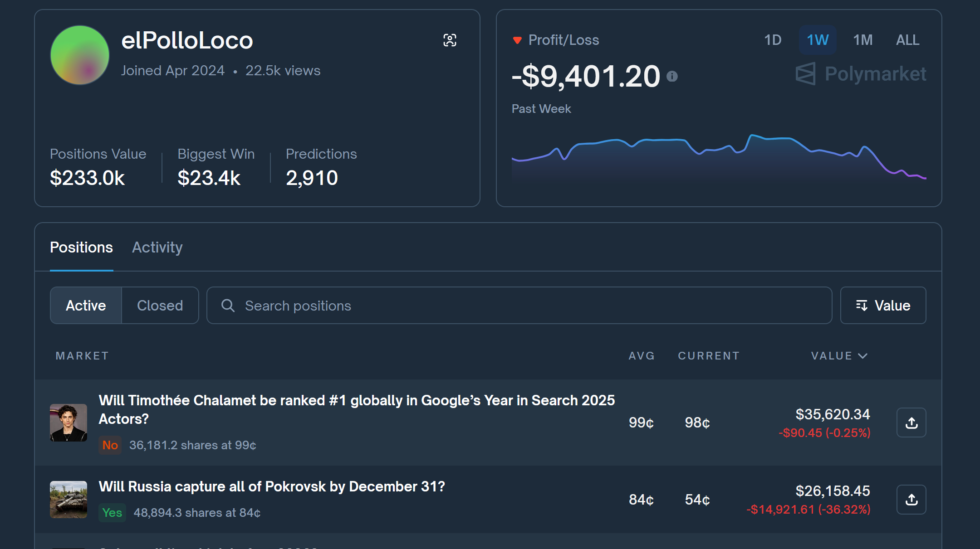Viewport: 980px width, 549px height.
Task: Toggle sort on VALUE column header chevron
Action: (x=863, y=356)
